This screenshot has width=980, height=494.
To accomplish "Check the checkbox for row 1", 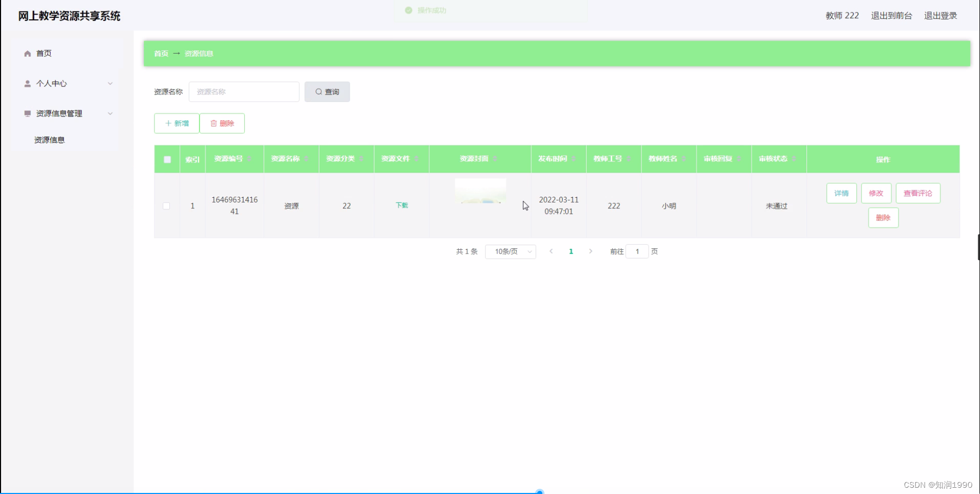I will (x=167, y=206).
